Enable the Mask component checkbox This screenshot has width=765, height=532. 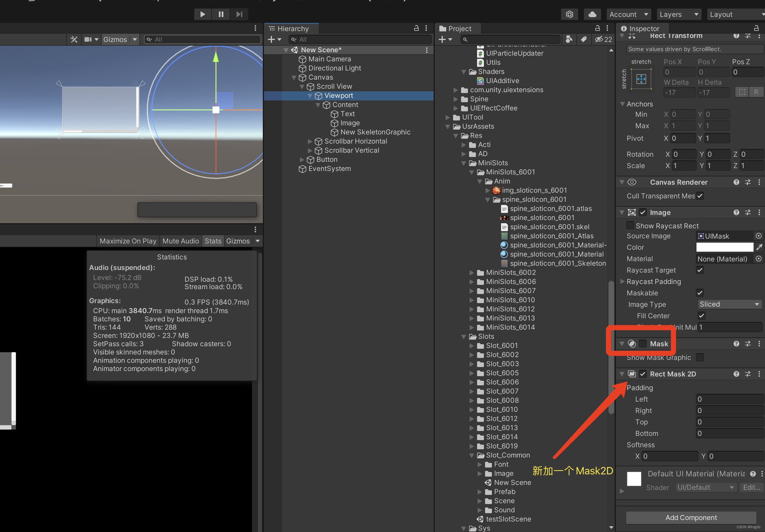pos(643,344)
